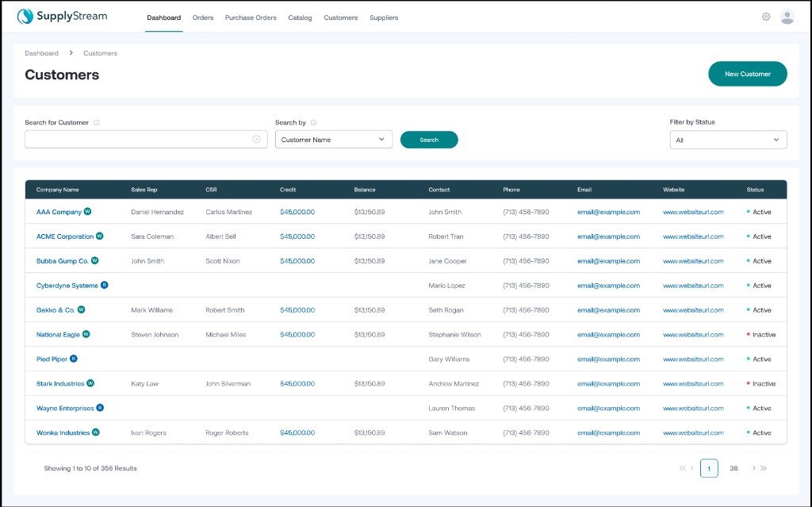
Task: Click W badge next to AAA Company
Action: pyautogui.click(x=87, y=212)
